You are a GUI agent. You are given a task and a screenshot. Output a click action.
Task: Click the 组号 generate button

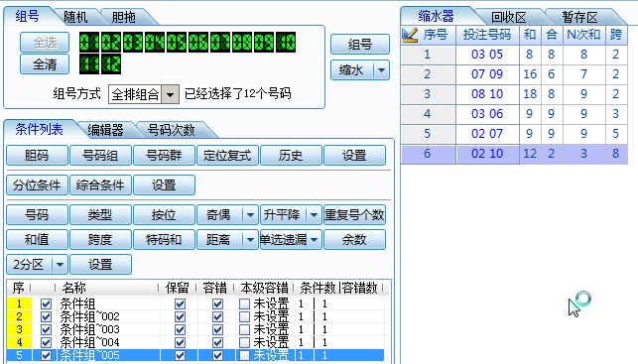[360, 44]
